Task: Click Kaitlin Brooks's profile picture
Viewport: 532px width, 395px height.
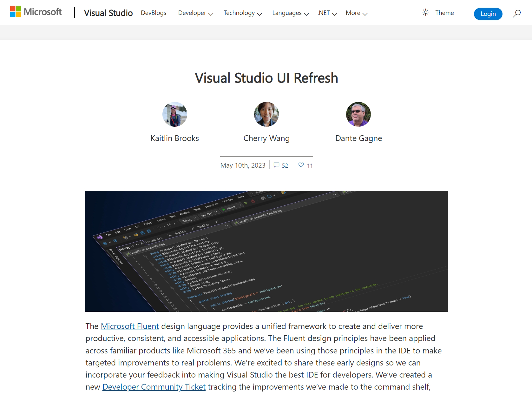Action: (174, 114)
